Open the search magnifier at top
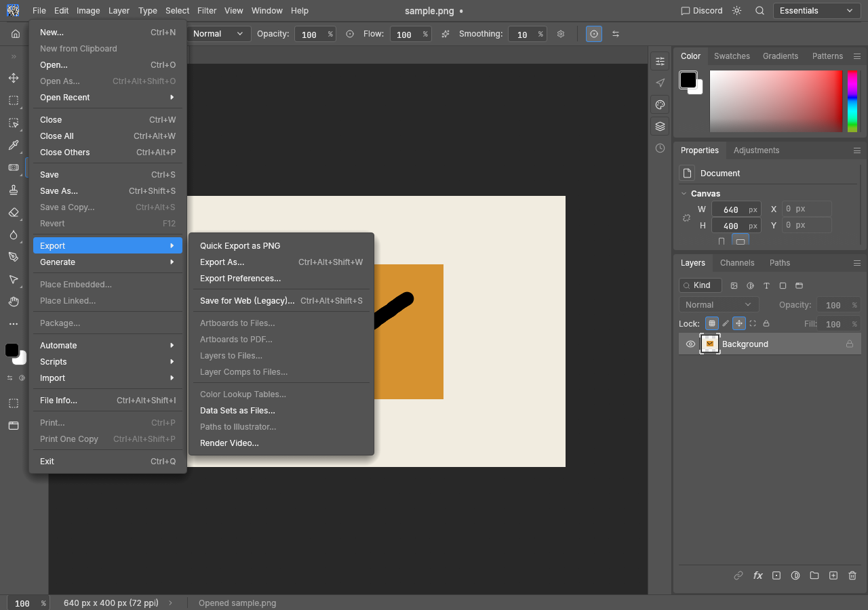The width and height of the screenshot is (868, 610). [760, 11]
